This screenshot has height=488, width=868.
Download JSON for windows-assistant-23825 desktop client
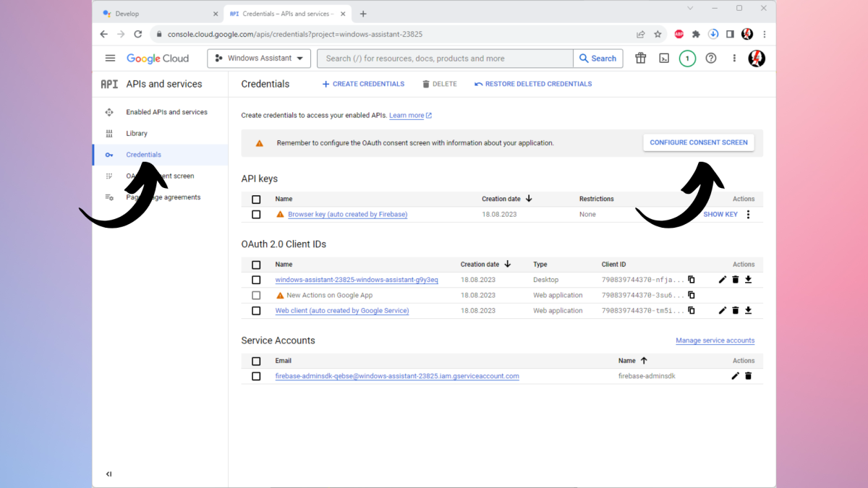pyautogui.click(x=748, y=280)
